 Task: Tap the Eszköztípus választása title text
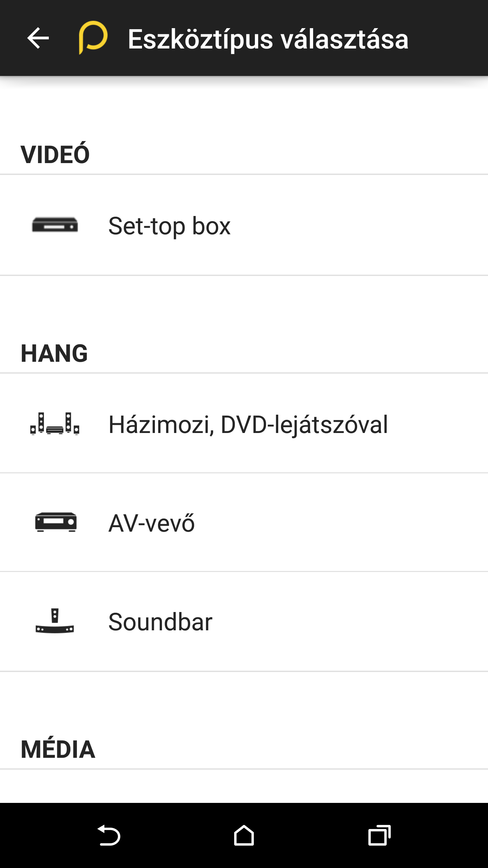tap(268, 39)
